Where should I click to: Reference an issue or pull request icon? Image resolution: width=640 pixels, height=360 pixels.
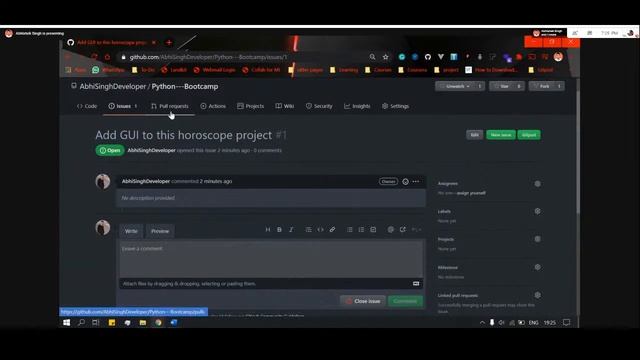coord(403,230)
